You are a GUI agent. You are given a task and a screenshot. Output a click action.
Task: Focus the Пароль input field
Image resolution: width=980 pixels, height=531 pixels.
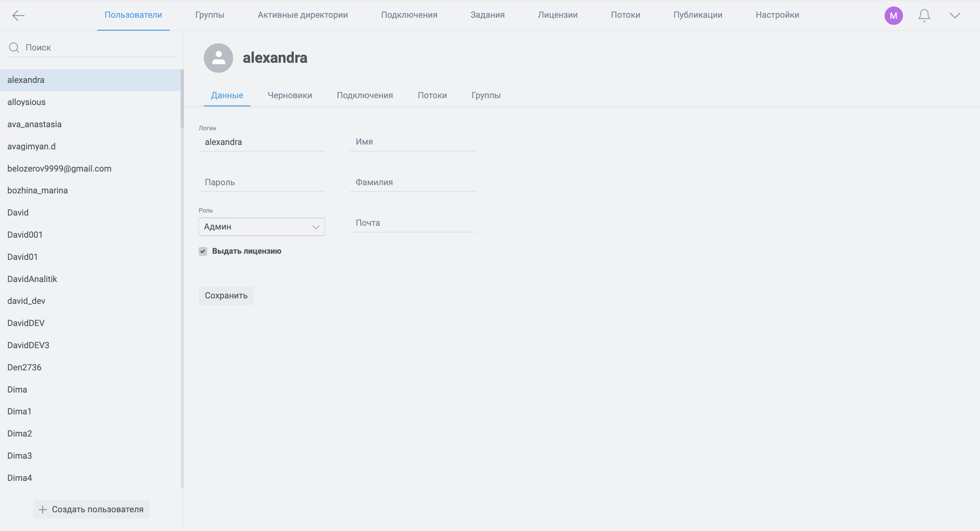click(x=262, y=182)
